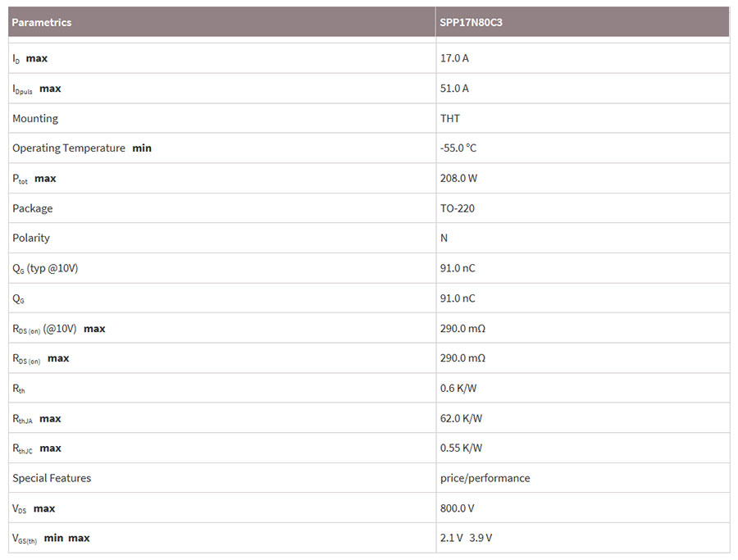The width and height of the screenshot is (738, 560).
Task: Select the "208.0 W" value
Action: click(x=458, y=179)
